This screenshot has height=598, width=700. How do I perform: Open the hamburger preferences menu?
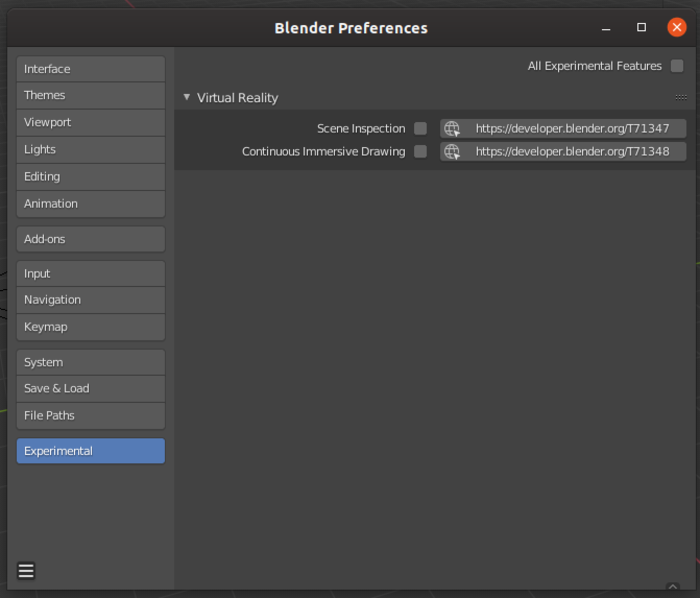click(x=26, y=571)
